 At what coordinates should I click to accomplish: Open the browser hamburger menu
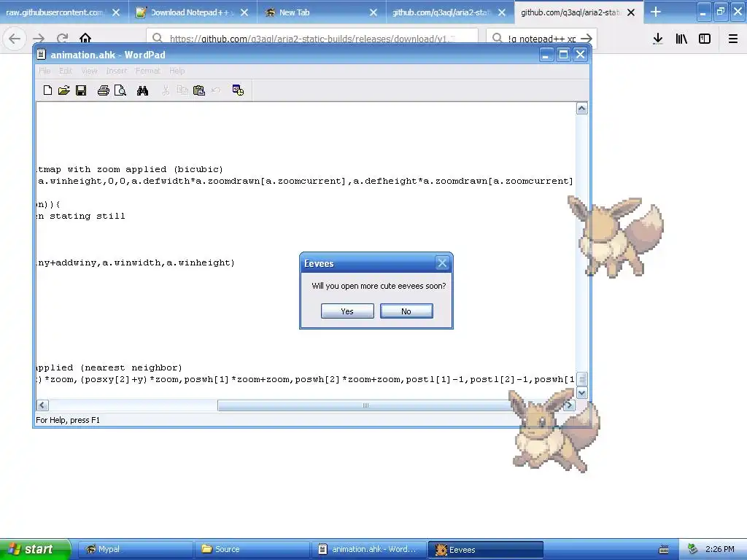733,39
